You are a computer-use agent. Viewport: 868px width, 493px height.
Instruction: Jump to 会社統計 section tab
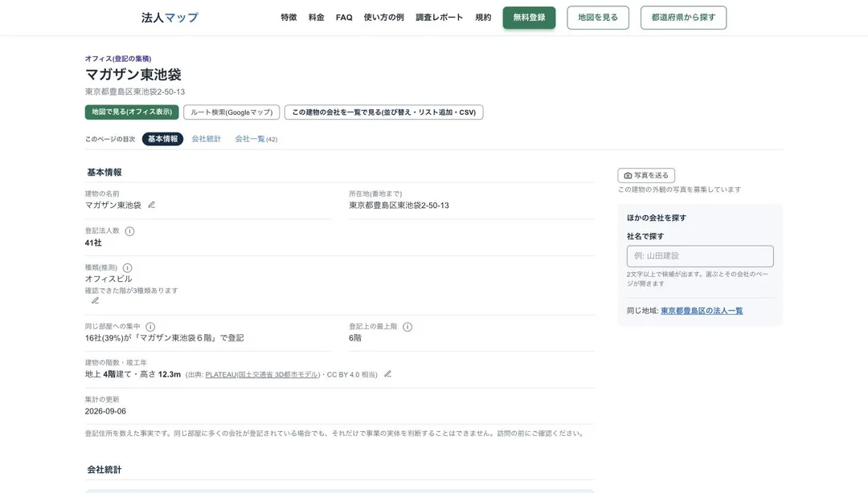coord(206,139)
